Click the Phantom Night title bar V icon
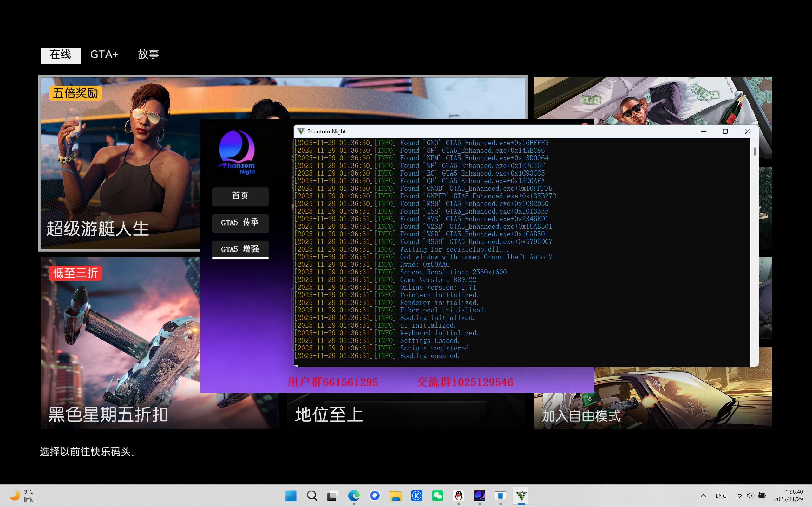The width and height of the screenshot is (812, 507). click(x=301, y=132)
